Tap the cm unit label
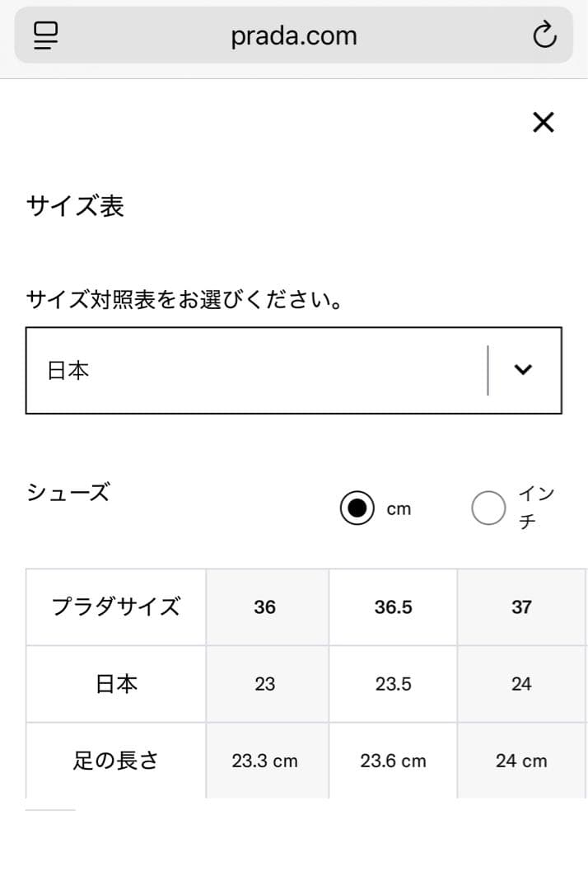This screenshot has width=588, height=890. 399,509
